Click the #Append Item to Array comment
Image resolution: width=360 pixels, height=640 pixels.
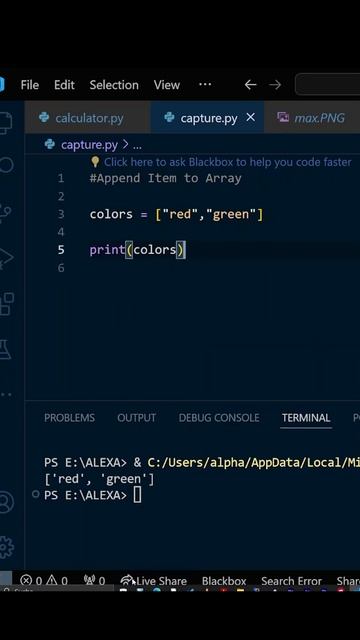[x=166, y=178]
